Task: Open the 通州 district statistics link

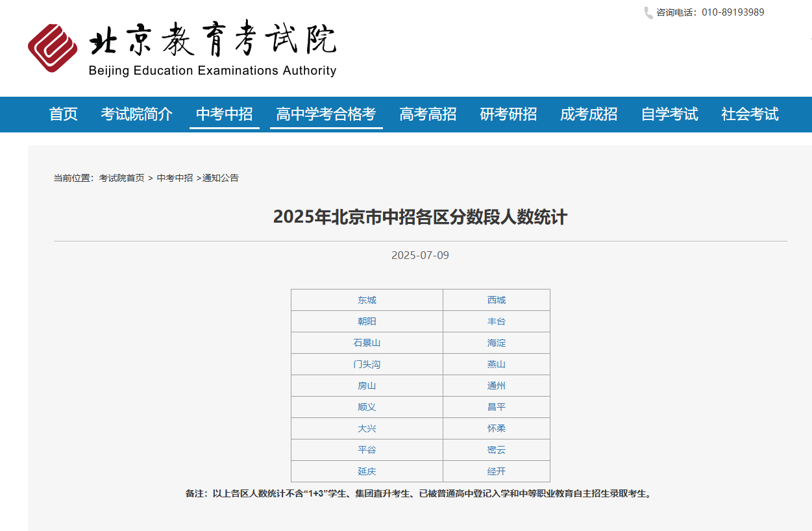Action: pyautogui.click(x=497, y=386)
